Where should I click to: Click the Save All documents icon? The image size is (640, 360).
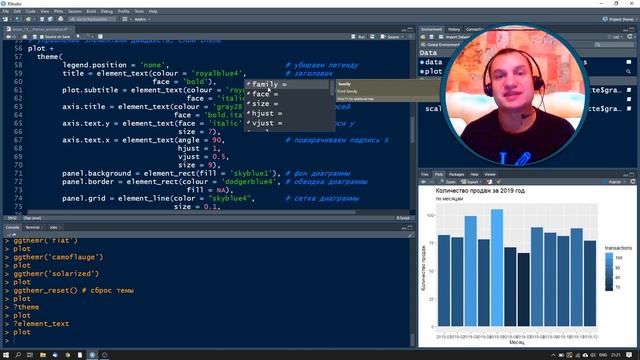(50, 19)
